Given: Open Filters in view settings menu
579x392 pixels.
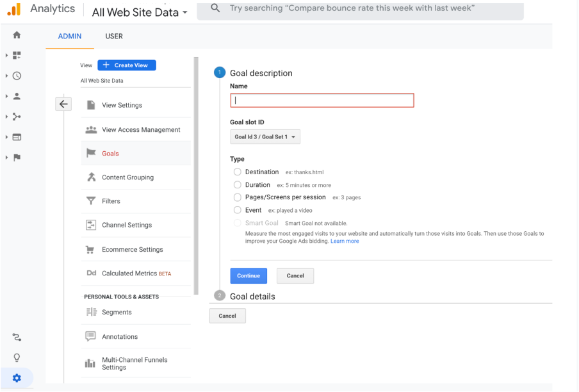Looking at the screenshot, I should point(111,201).
